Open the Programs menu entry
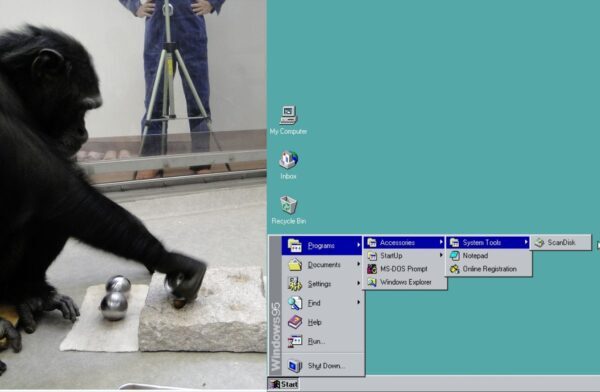 (322, 245)
